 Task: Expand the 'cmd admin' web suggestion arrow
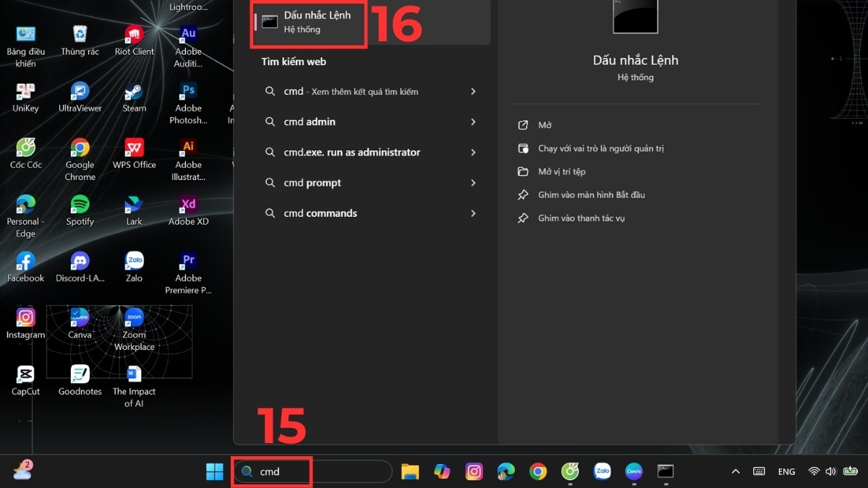pos(473,122)
